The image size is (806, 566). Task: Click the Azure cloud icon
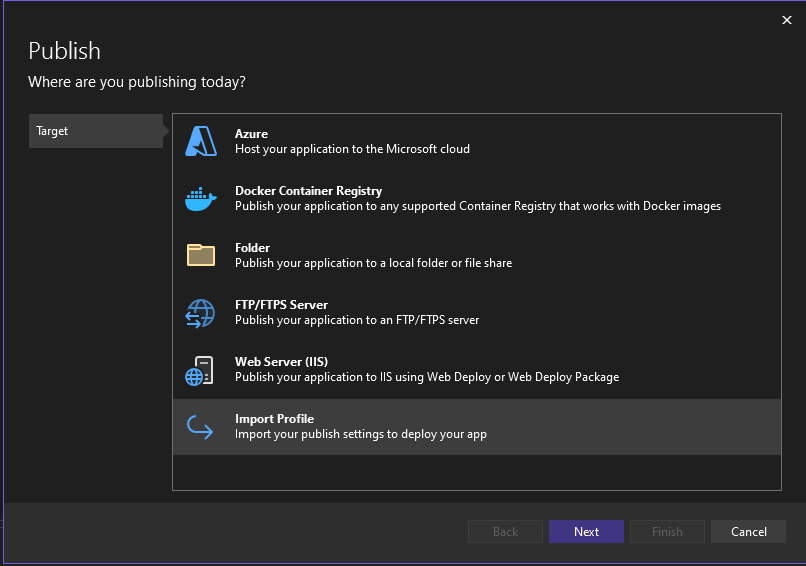[x=201, y=142]
